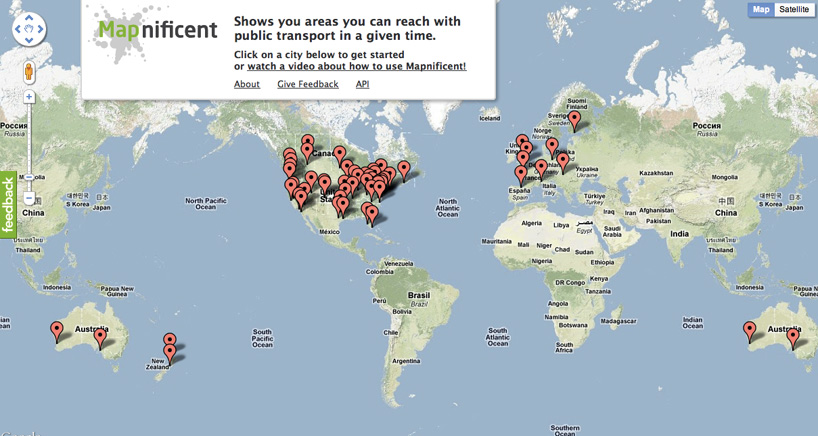Click the Argentina label
The image size is (818, 436).
point(406,361)
